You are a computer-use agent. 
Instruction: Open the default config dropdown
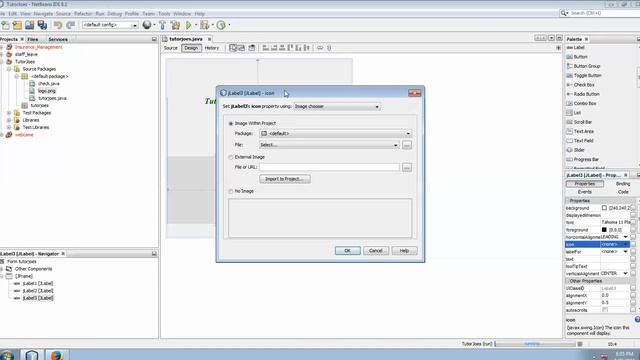coord(109,25)
